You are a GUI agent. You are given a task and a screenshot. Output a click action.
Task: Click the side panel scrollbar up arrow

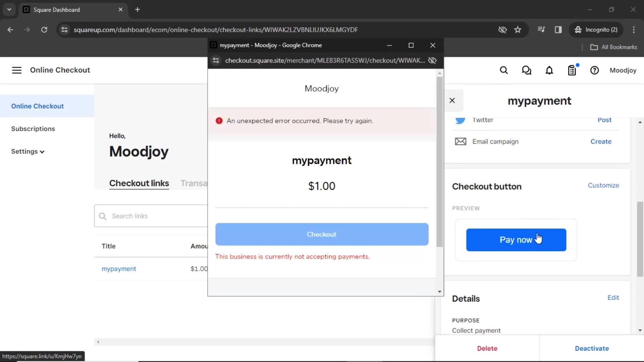click(640, 122)
